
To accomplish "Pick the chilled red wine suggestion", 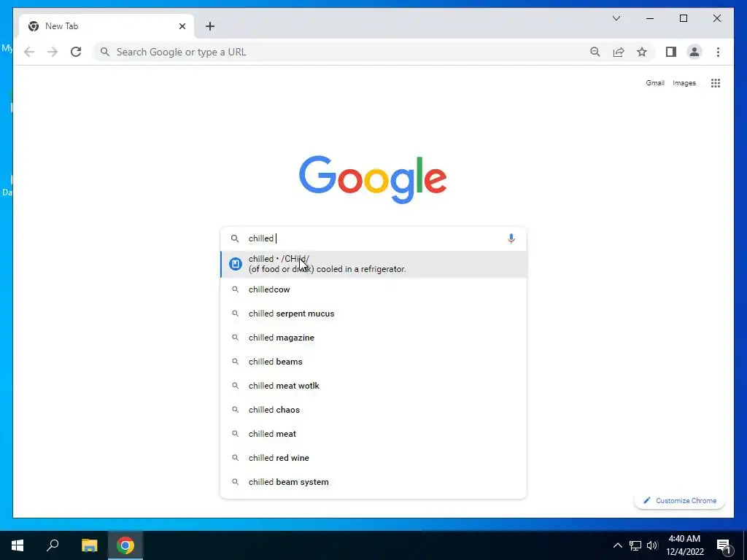I will [x=373, y=458].
